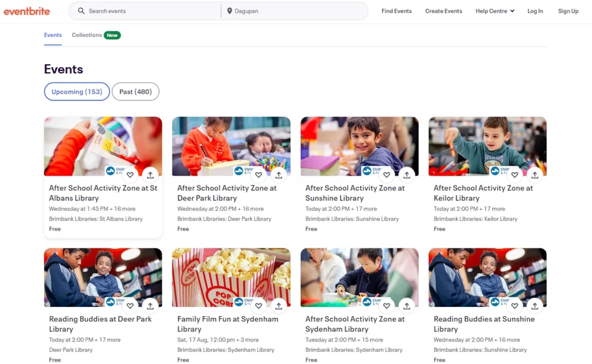
Task: Click 'Brimbank Libraries: St Albans Library' text
Action: (x=96, y=219)
